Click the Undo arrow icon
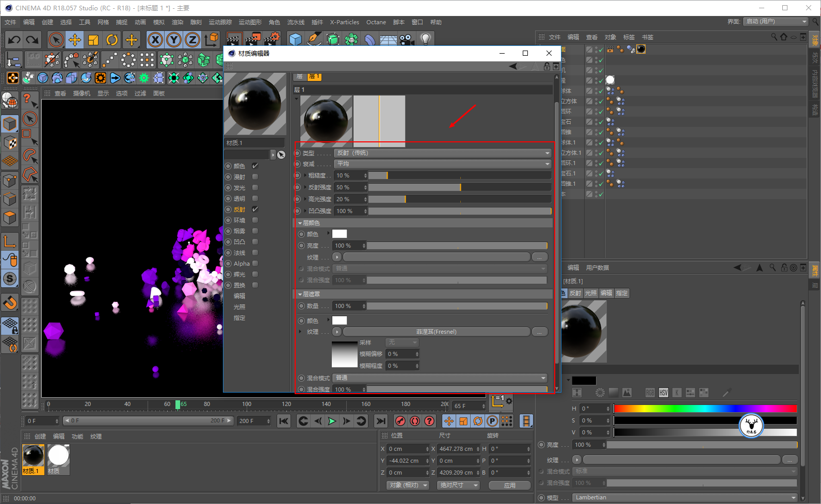This screenshot has height=504, width=821. [x=14, y=40]
